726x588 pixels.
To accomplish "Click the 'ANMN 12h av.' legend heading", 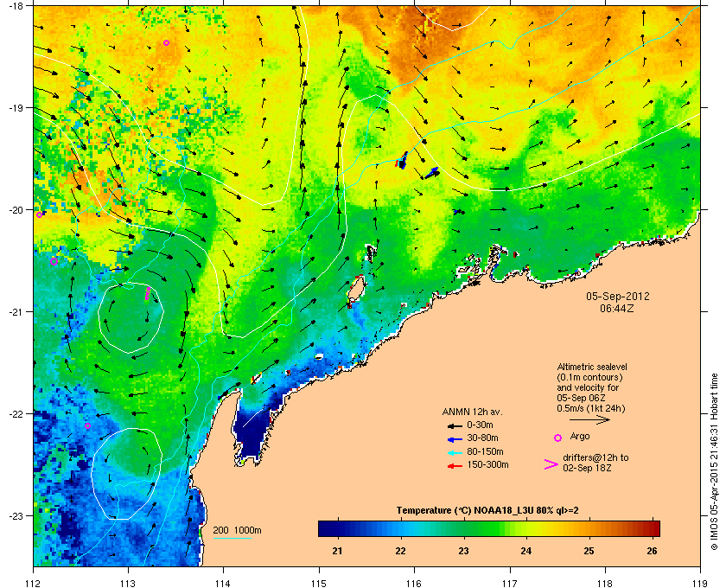I will [x=472, y=412].
